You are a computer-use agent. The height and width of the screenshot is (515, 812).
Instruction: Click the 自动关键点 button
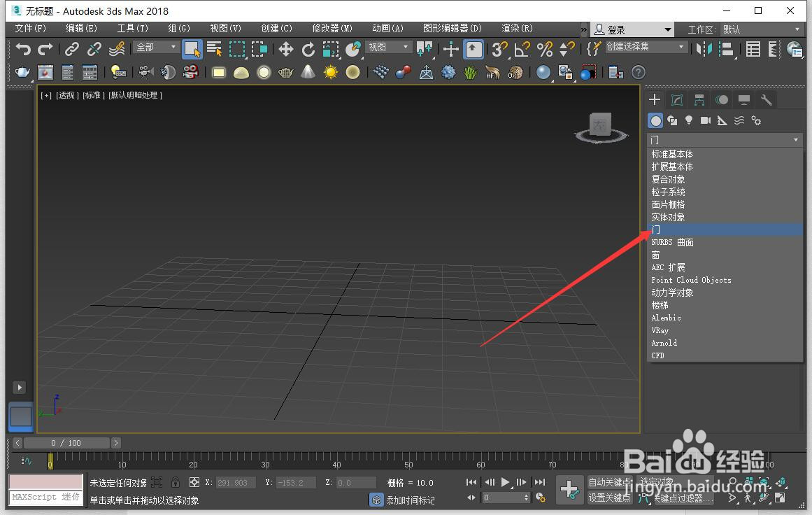click(x=609, y=482)
